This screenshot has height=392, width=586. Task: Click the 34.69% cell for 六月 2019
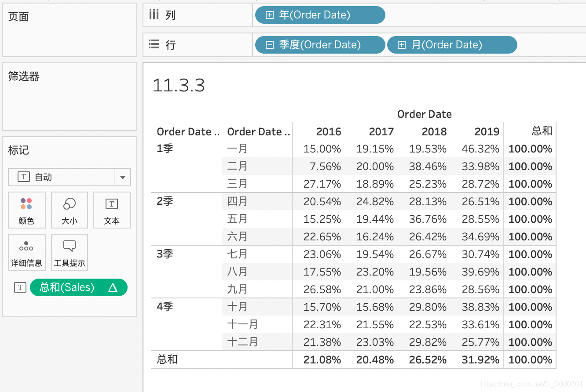tap(480, 237)
